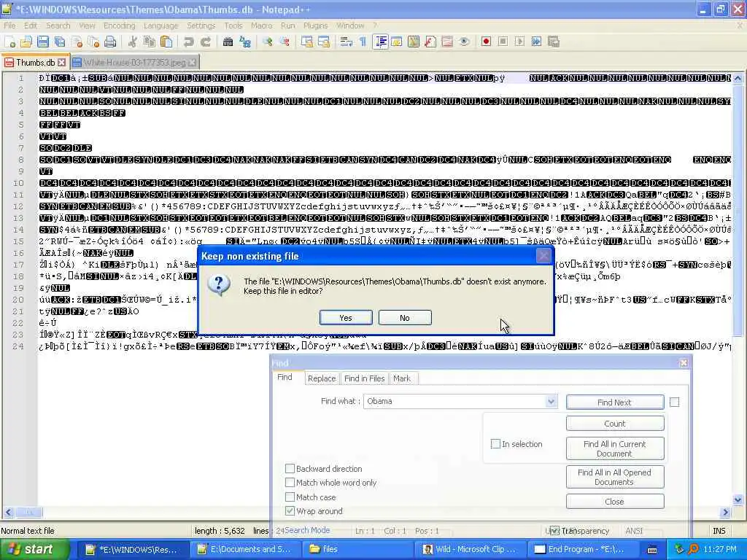Click the Print toolbar icon
Viewport: 747px width, 560px height.
(x=110, y=42)
